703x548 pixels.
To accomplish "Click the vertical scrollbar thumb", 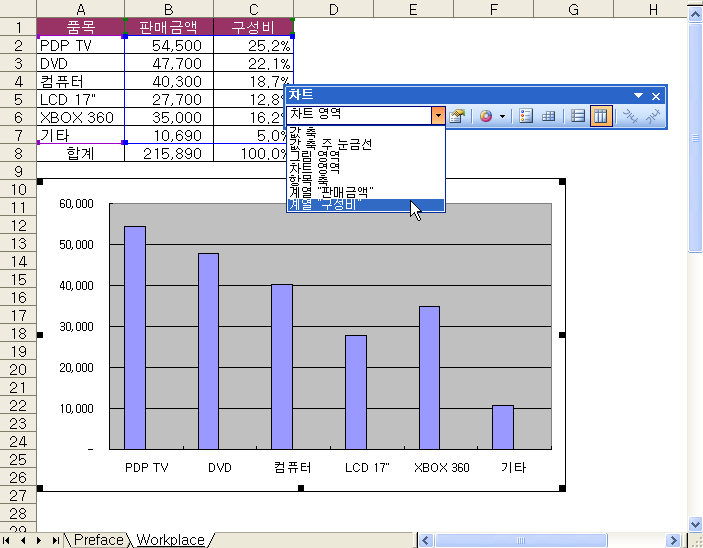I will click(695, 138).
